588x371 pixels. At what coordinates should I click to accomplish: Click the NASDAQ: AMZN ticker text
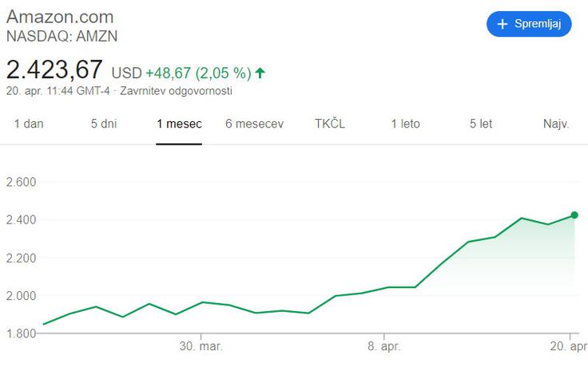pyautogui.click(x=62, y=37)
